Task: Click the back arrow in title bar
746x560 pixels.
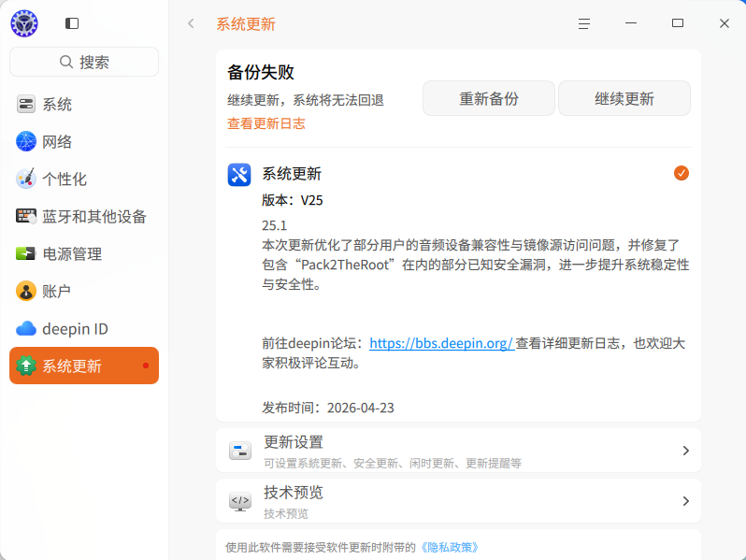Action: coord(191,23)
